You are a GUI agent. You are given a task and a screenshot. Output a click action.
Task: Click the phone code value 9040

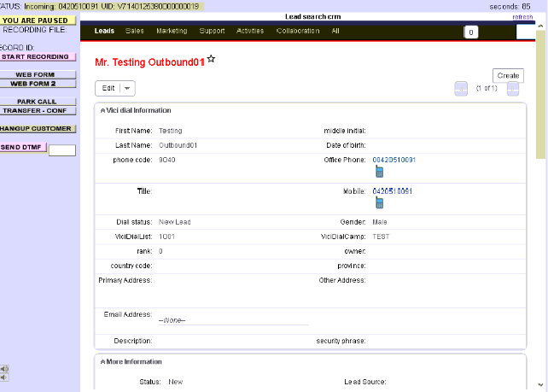click(x=167, y=160)
